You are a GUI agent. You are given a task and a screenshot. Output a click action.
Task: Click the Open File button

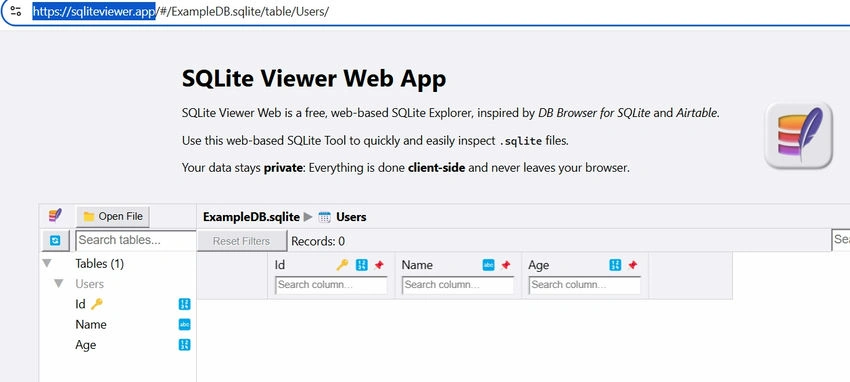coord(113,216)
